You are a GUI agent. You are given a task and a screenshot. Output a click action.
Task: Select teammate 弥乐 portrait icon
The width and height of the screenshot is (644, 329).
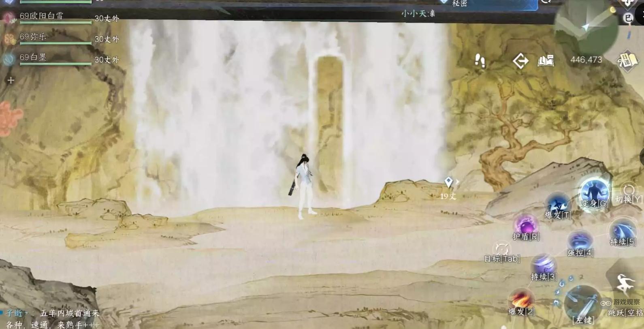point(9,39)
